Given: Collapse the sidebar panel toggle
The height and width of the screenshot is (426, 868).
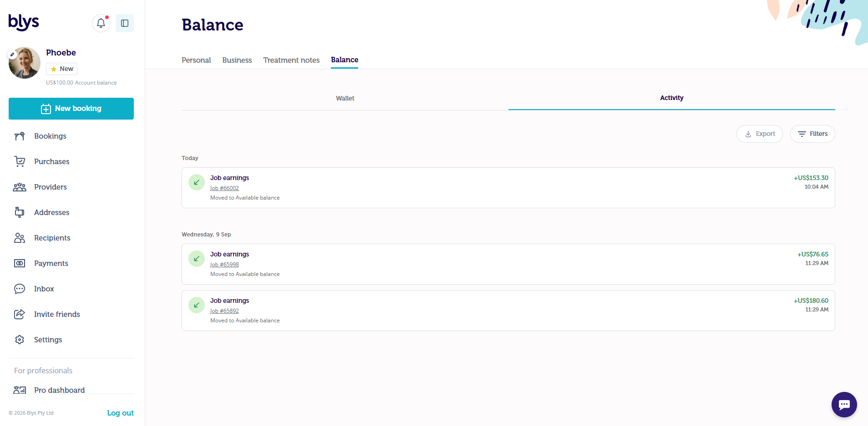Looking at the screenshot, I should 125,23.
